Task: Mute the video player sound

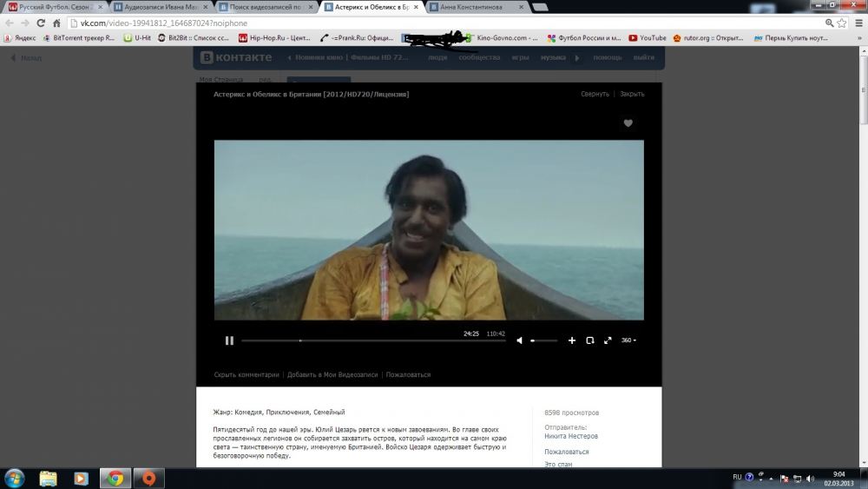Action: pyautogui.click(x=519, y=340)
